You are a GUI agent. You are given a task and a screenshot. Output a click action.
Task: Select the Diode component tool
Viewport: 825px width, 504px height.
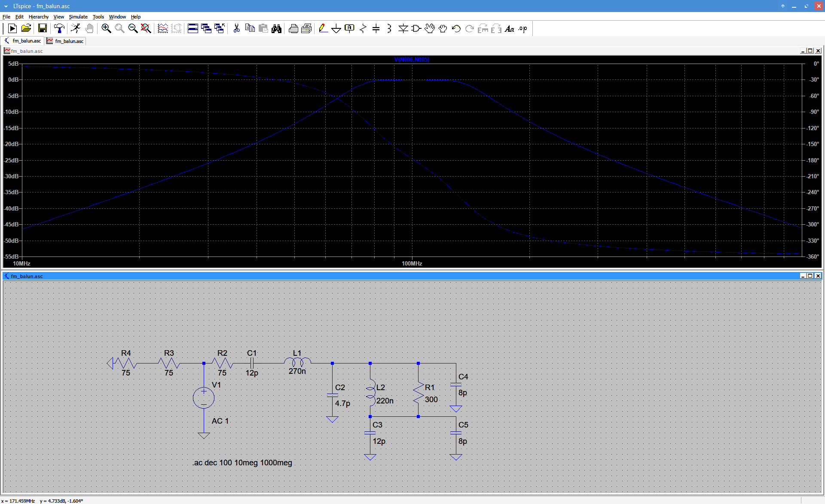point(403,28)
